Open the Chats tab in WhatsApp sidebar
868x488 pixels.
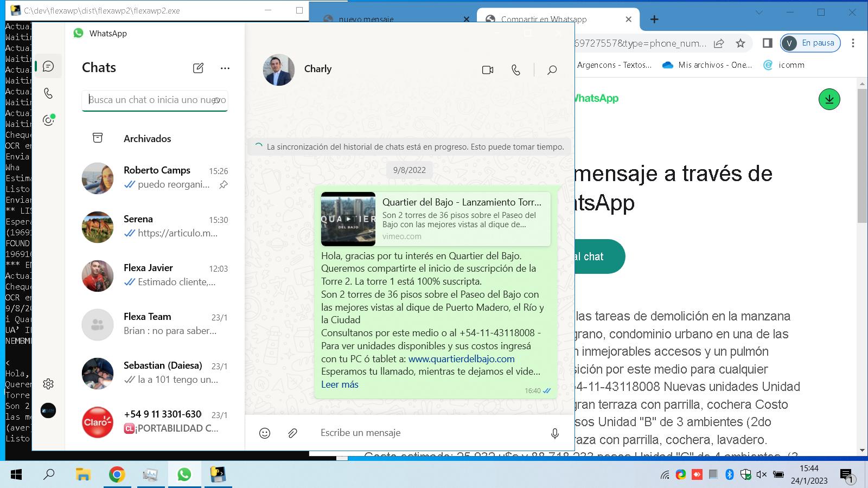pyautogui.click(x=48, y=66)
